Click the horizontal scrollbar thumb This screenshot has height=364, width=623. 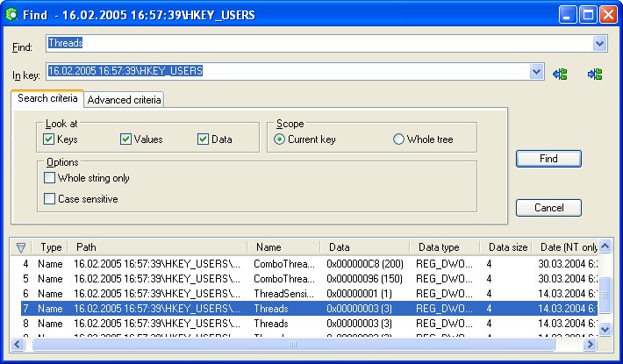point(293,344)
